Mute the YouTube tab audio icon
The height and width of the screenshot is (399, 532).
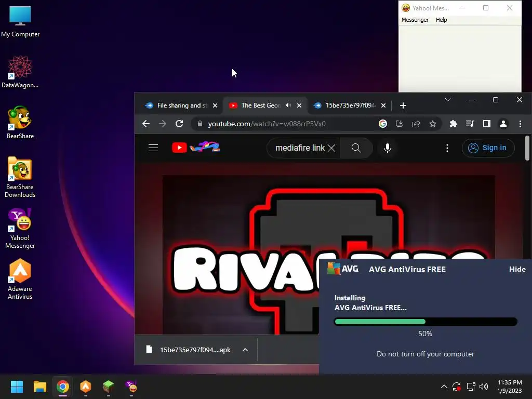click(288, 105)
